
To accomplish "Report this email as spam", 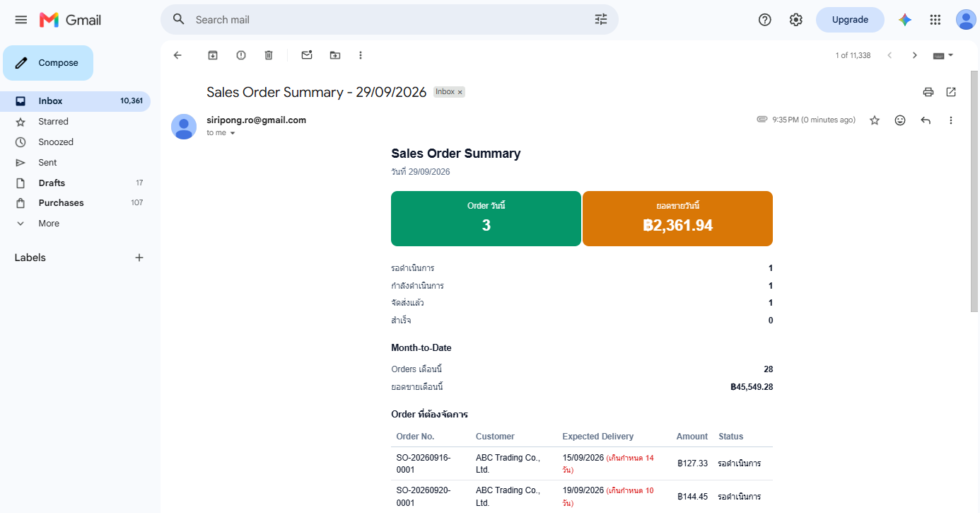I will [241, 55].
